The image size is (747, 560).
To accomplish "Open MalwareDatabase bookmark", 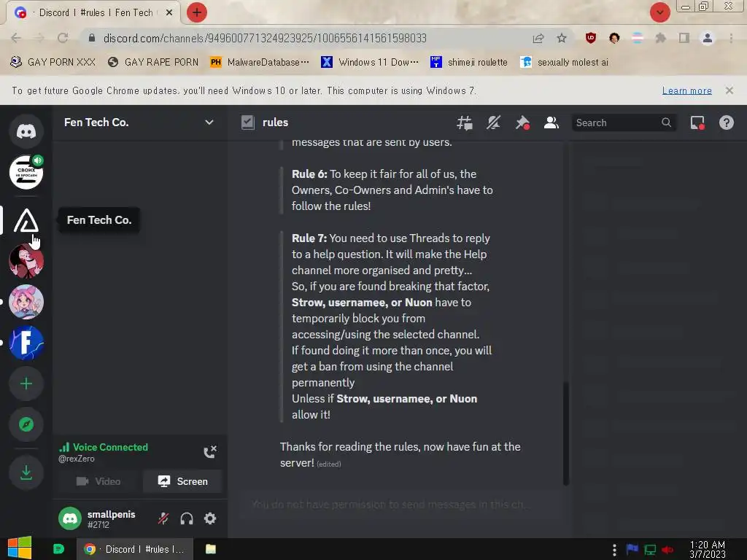I will [260, 62].
